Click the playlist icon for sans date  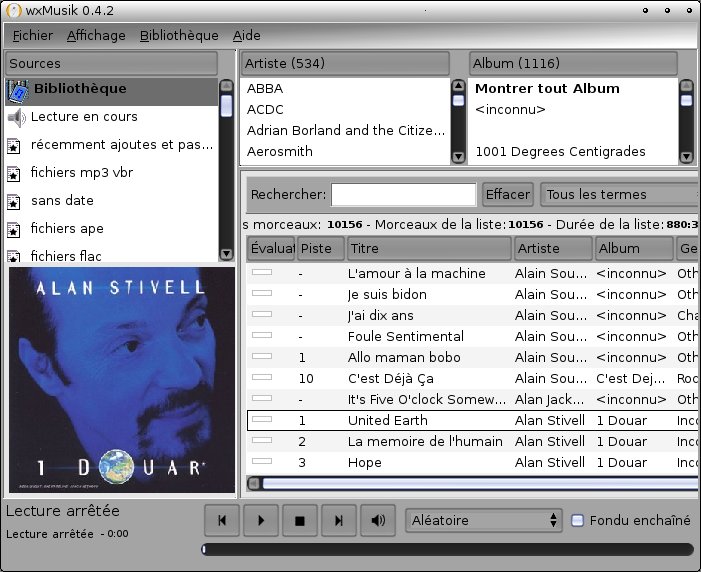[x=14, y=202]
